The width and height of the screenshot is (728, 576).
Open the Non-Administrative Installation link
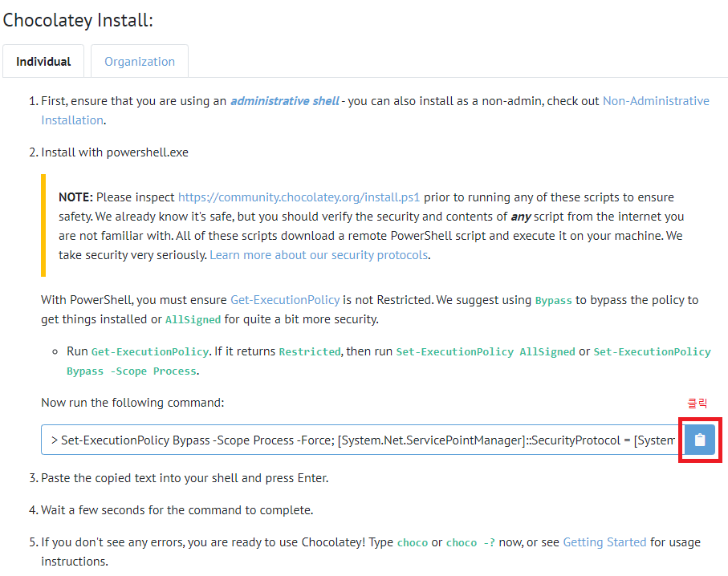[656, 101]
